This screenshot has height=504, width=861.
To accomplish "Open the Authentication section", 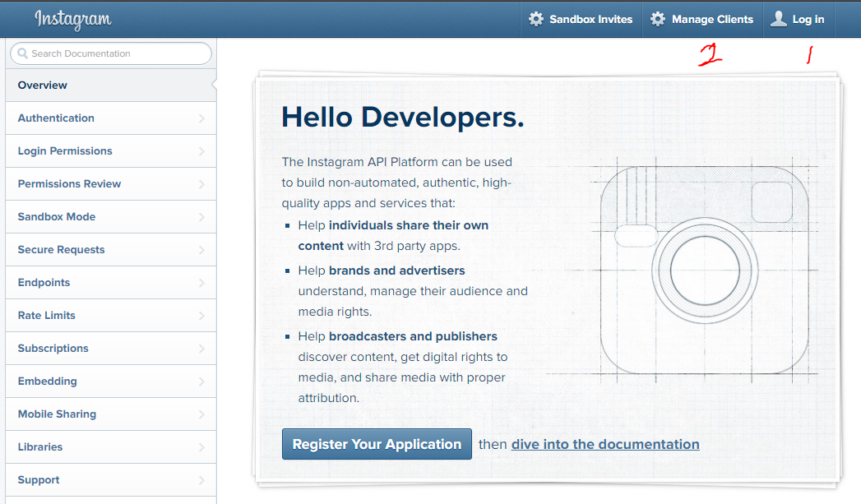I will (111, 118).
